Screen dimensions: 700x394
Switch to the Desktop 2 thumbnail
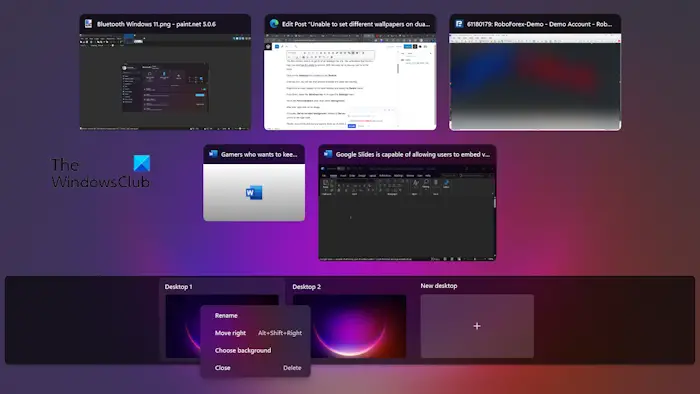point(350,326)
